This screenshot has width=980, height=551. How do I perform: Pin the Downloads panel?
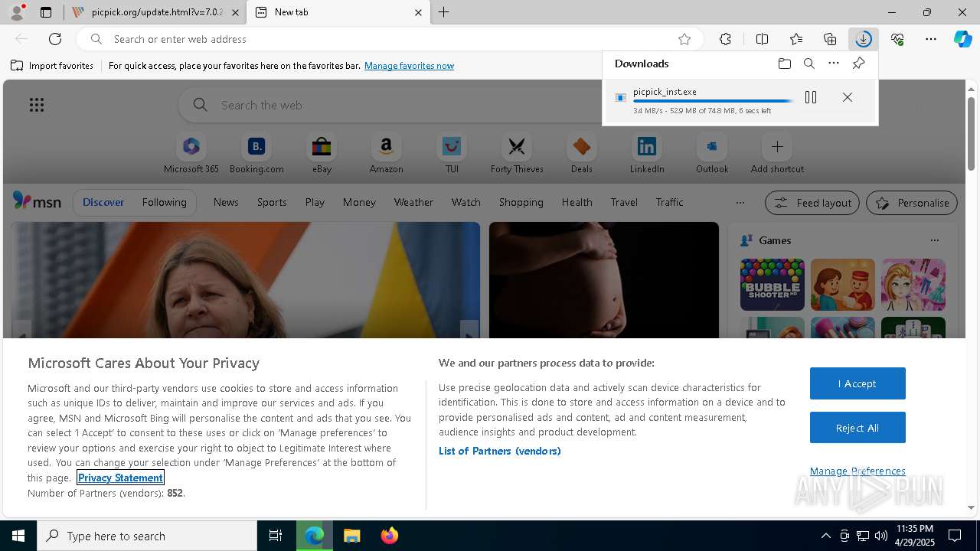(x=858, y=64)
